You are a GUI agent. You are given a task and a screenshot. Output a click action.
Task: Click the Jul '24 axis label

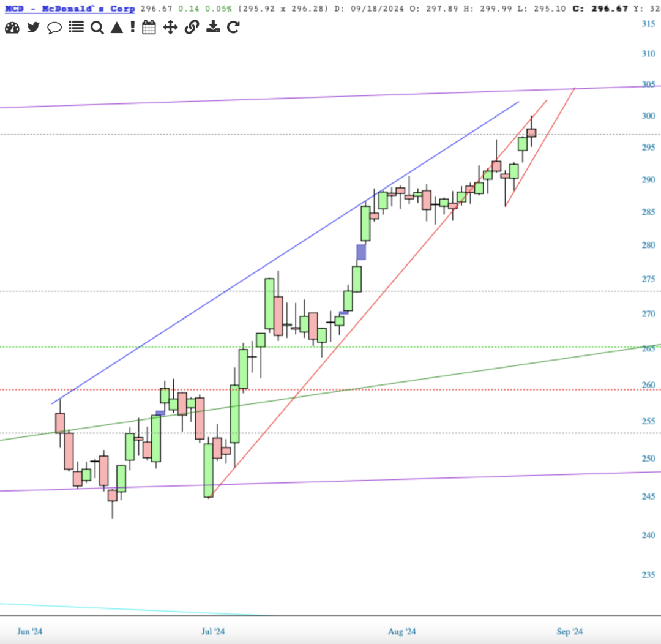[x=213, y=631]
